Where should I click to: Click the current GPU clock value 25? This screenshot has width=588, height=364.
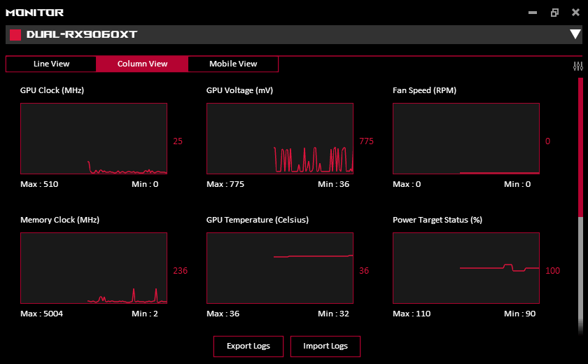tap(178, 141)
